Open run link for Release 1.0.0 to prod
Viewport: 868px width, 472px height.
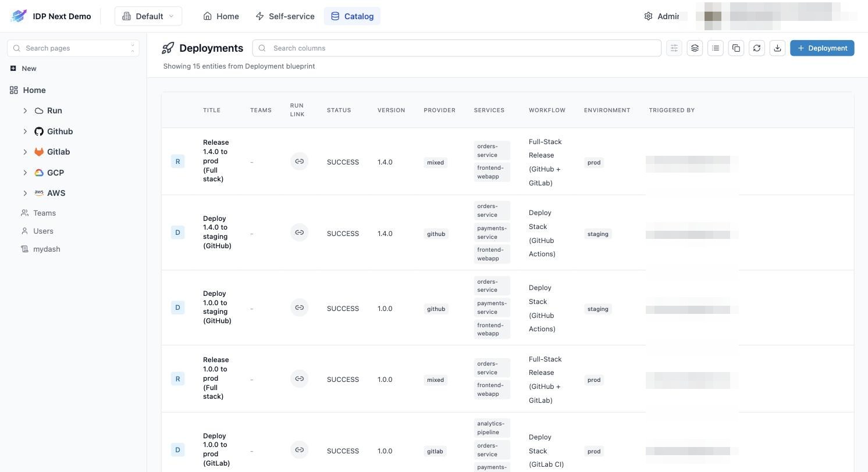point(299,379)
